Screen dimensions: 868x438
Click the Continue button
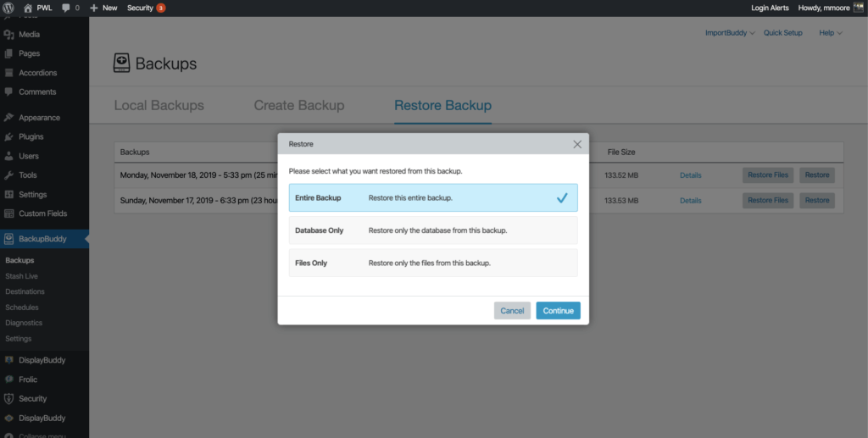click(x=558, y=311)
